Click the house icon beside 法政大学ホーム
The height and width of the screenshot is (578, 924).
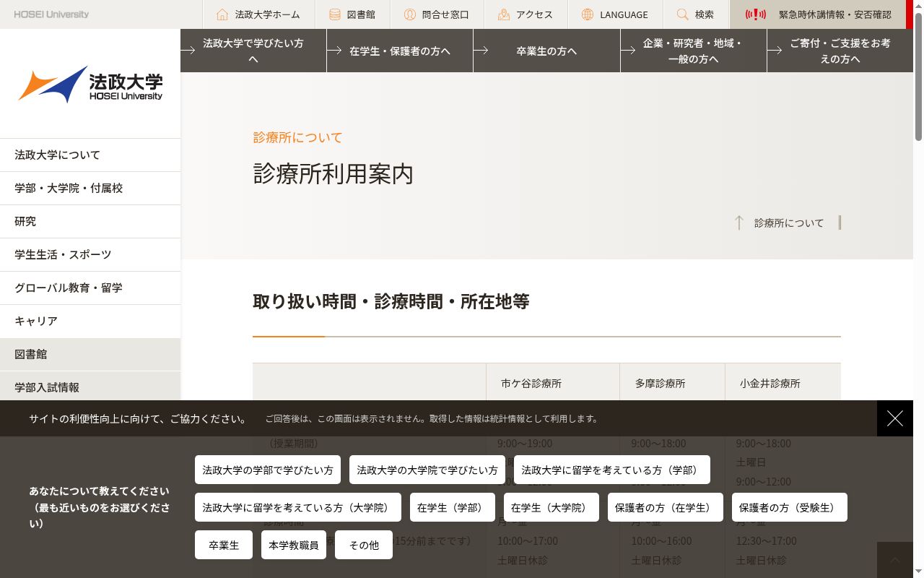click(222, 14)
